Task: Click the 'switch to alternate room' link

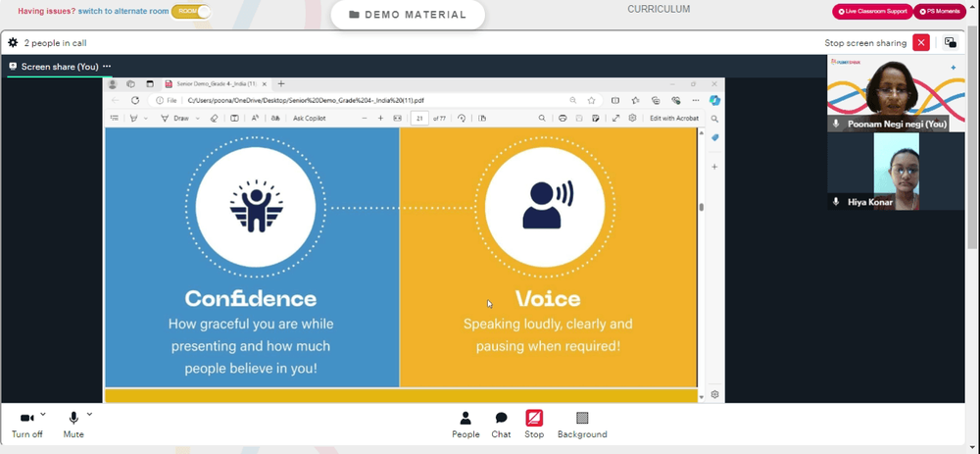Action: click(123, 11)
